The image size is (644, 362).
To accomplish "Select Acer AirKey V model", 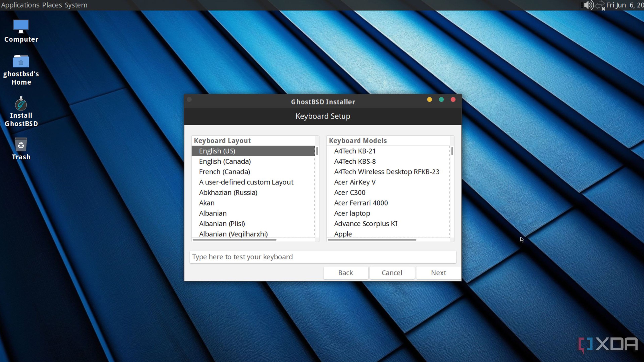I will (388, 182).
